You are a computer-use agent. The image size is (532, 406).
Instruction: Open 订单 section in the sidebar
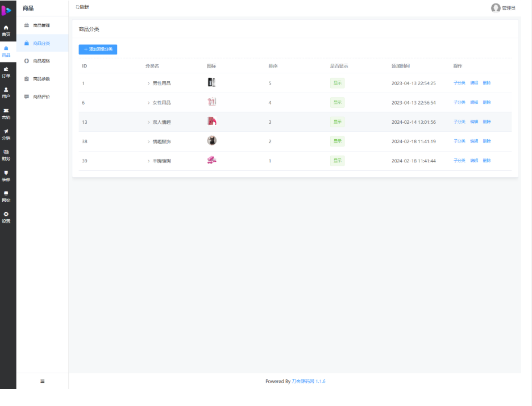click(x=6, y=72)
